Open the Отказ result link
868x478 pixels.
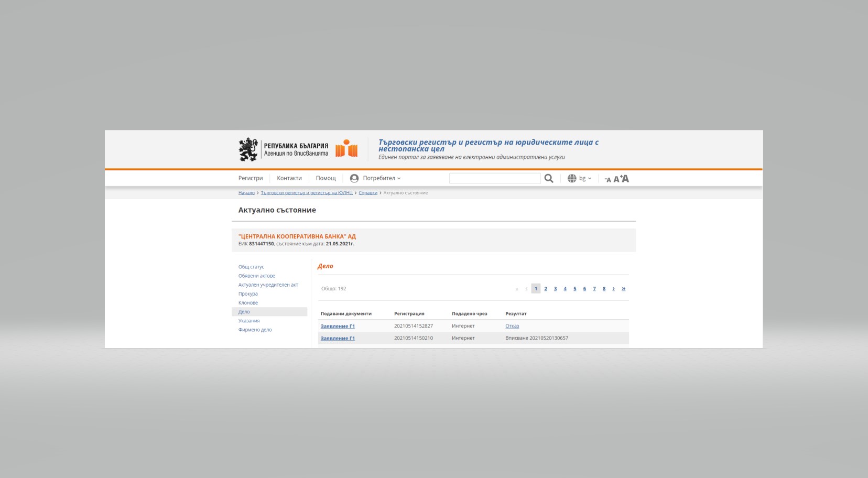[512, 326]
